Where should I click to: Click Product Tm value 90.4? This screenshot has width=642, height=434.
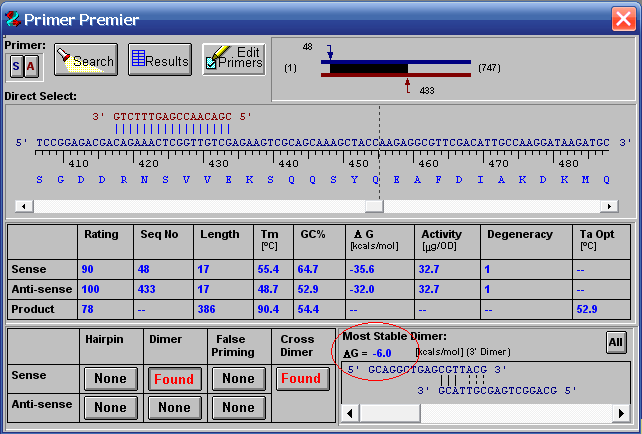point(268,309)
